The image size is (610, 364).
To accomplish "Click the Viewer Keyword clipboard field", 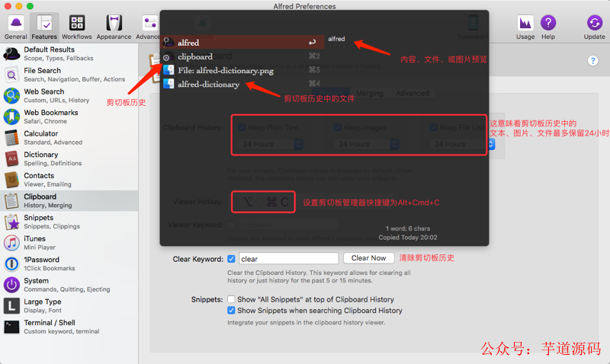I will (x=288, y=225).
